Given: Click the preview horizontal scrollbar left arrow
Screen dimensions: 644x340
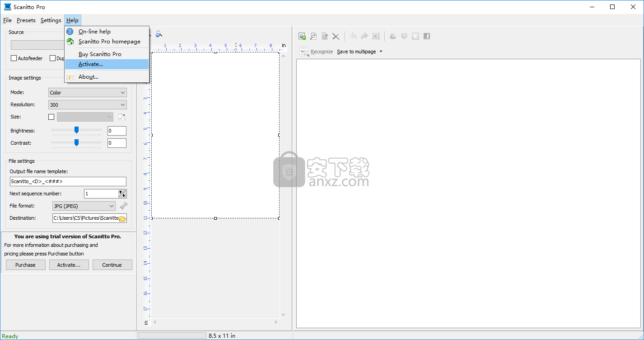Looking at the screenshot, I should coord(155,322).
